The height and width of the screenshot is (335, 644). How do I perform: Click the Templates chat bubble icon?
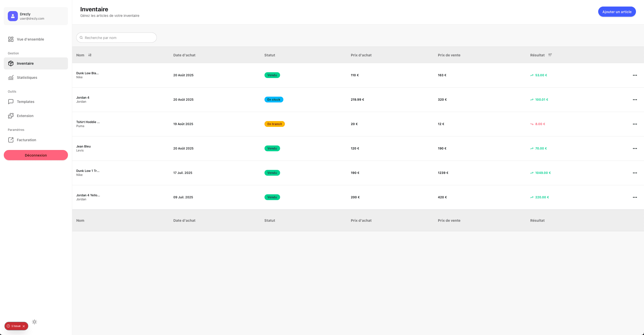click(11, 102)
